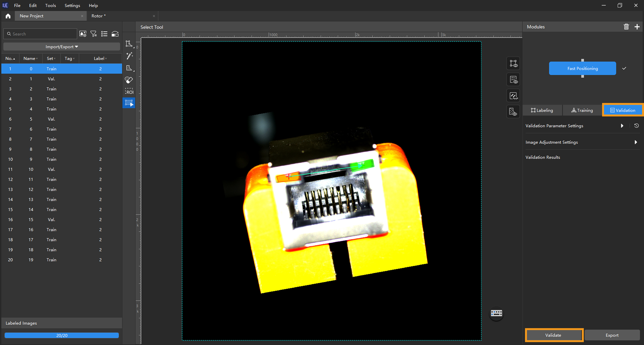Toggle label visibility eye button
This screenshot has width=644, height=345.
[x=513, y=64]
